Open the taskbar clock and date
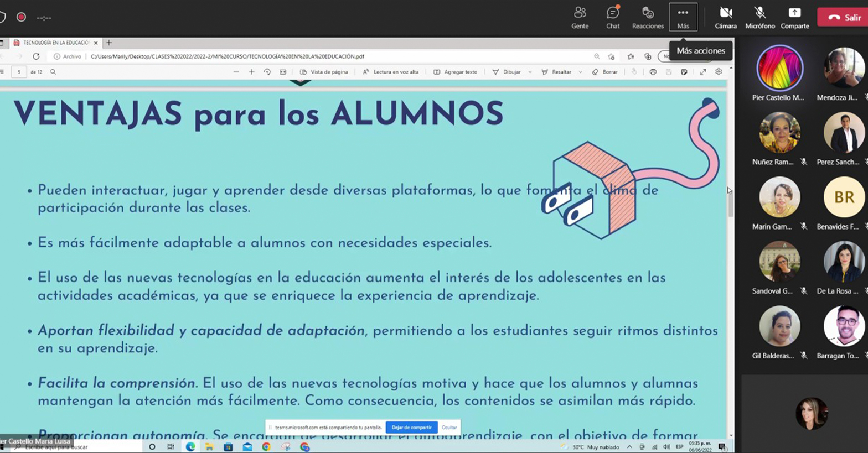Screen dimensions: 868x453 (700, 446)
